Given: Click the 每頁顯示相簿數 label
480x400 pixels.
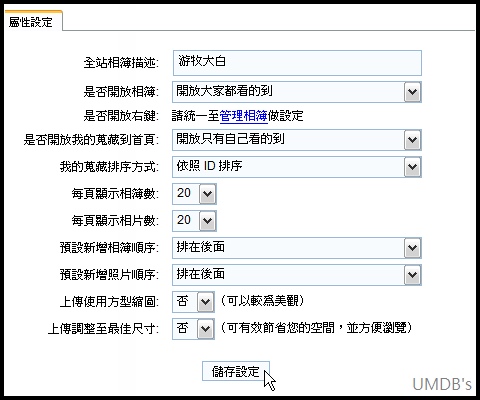Looking at the screenshot, I should [115, 194].
